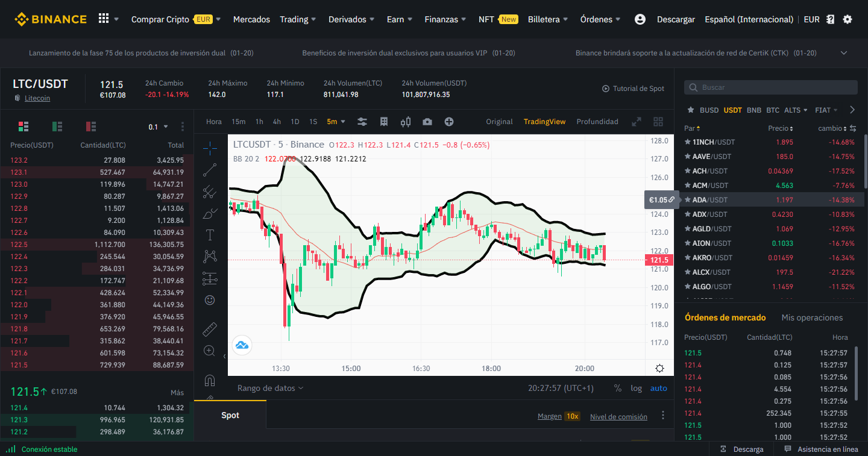Open chart settings gear below price axis
This screenshot has height=456, width=868.
click(x=659, y=369)
